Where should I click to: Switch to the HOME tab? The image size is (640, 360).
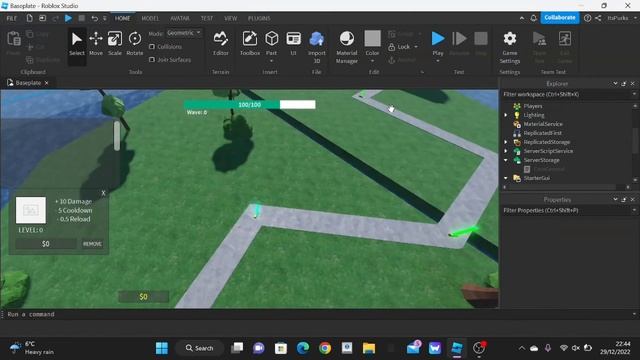pyautogui.click(x=122, y=18)
